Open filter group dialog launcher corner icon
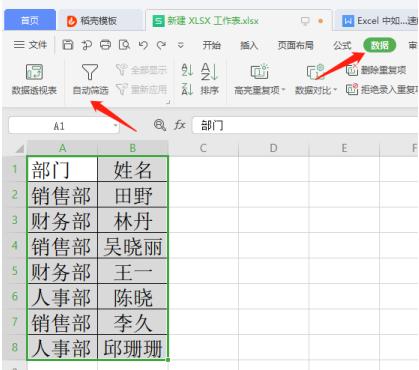The image size is (419, 370). [x=168, y=102]
